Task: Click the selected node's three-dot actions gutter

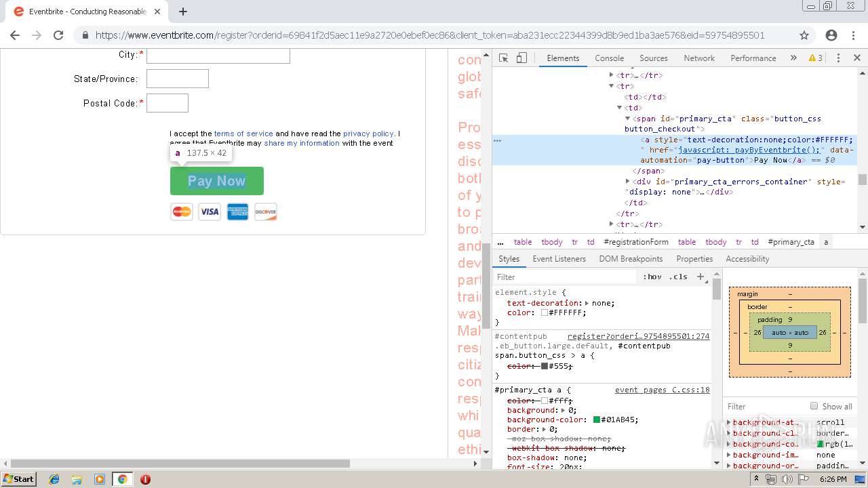Action: [497, 140]
